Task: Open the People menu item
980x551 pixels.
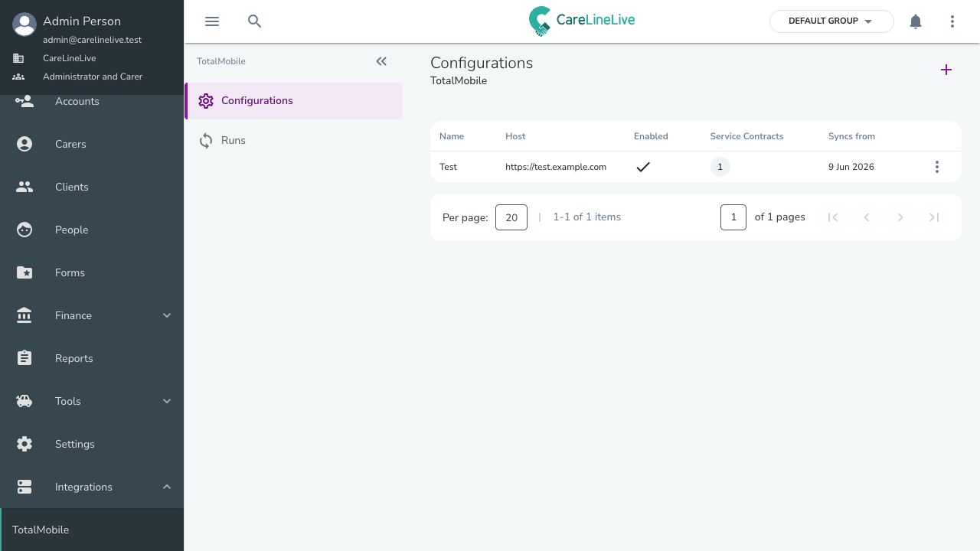Action: (x=92, y=230)
